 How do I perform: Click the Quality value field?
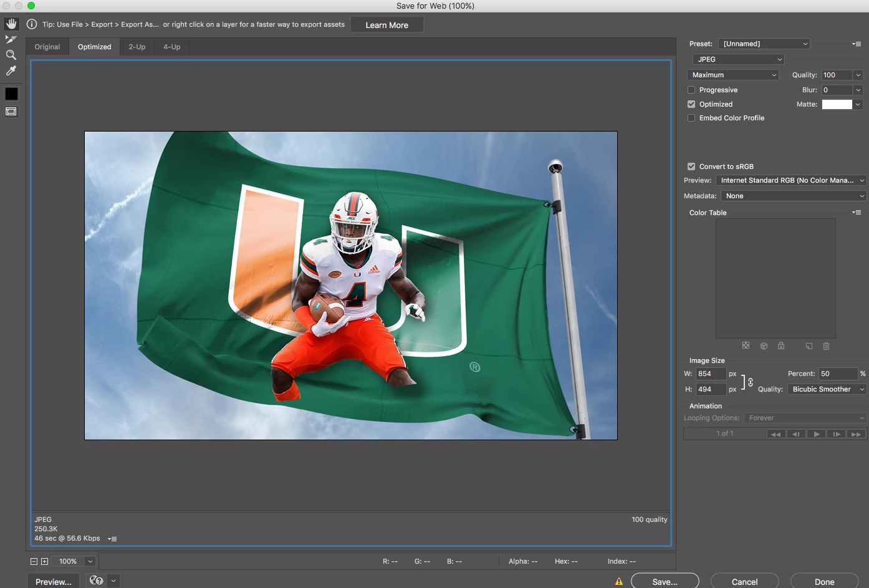click(x=837, y=75)
